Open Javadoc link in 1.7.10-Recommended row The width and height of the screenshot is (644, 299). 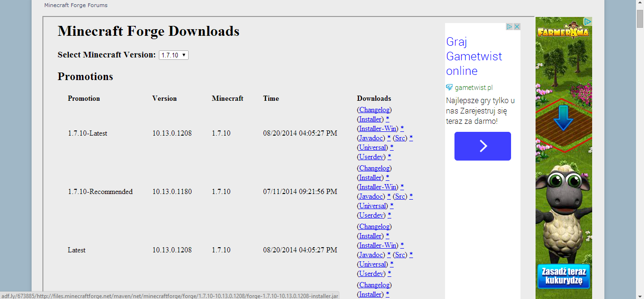[x=371, y=196]
